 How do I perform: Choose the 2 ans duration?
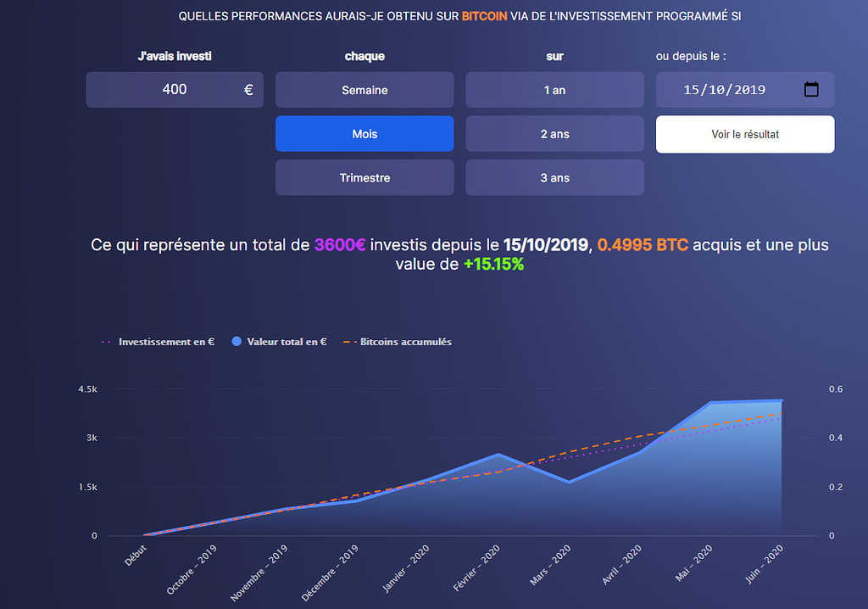click(x=554, y=133)
